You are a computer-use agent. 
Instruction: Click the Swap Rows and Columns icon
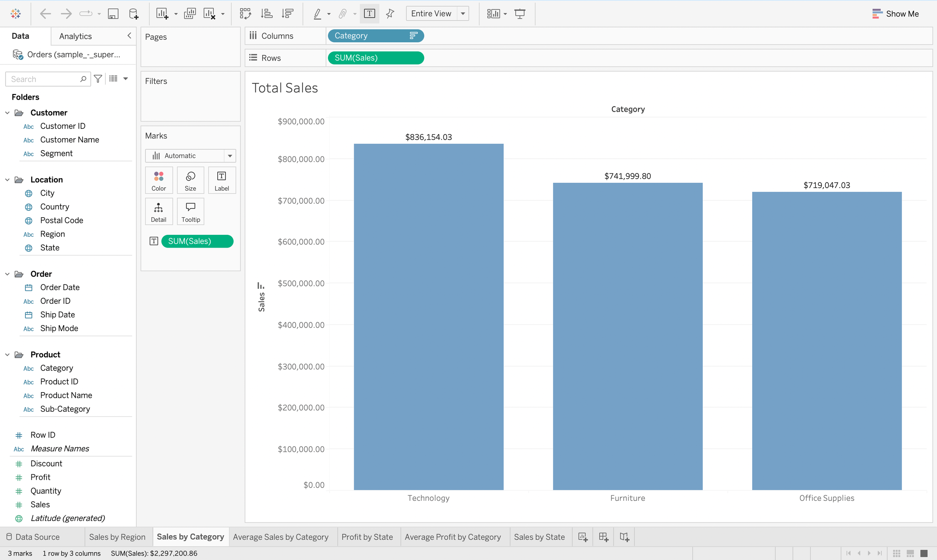point(245,14)
